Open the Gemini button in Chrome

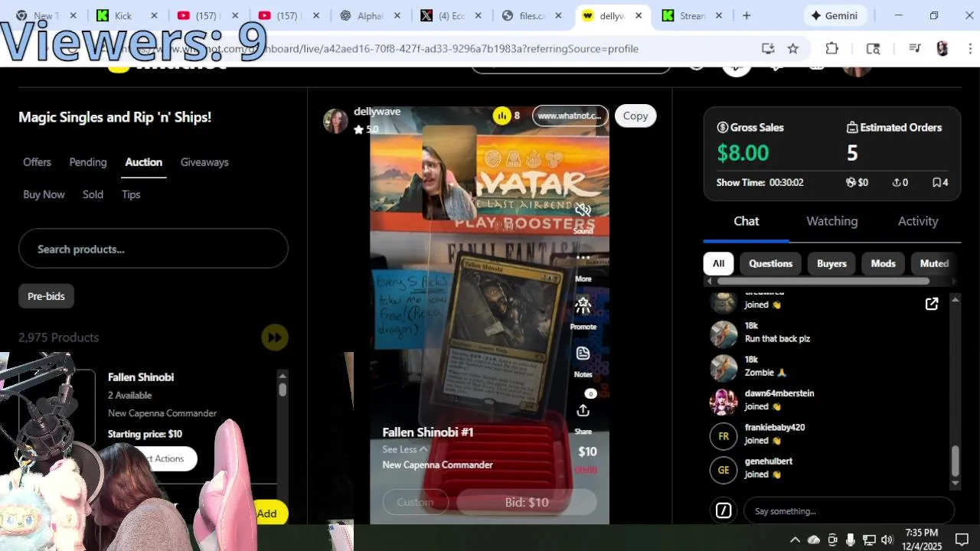click(835, 15)
